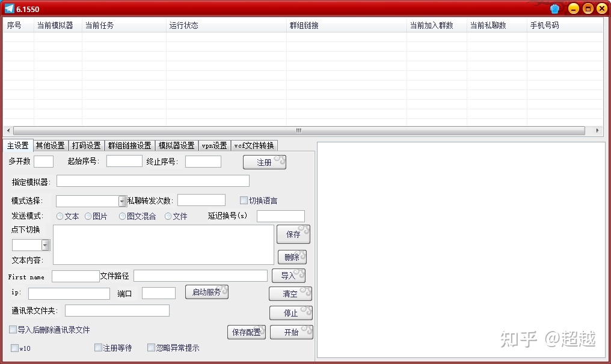Focus the ip address field
611x364 pixels.
pos(69,294)
